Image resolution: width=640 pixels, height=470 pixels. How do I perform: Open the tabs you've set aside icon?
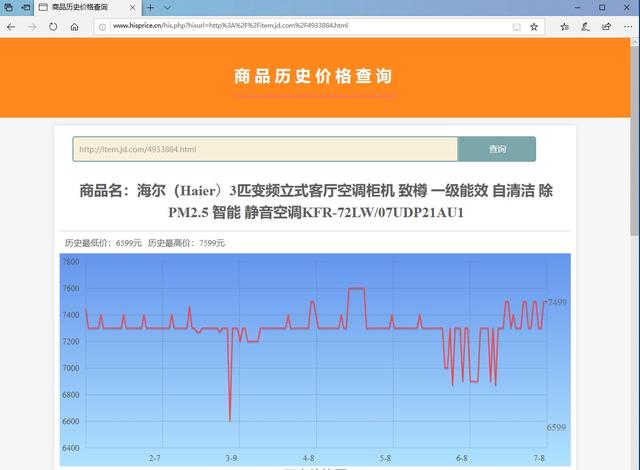point(8,7)
